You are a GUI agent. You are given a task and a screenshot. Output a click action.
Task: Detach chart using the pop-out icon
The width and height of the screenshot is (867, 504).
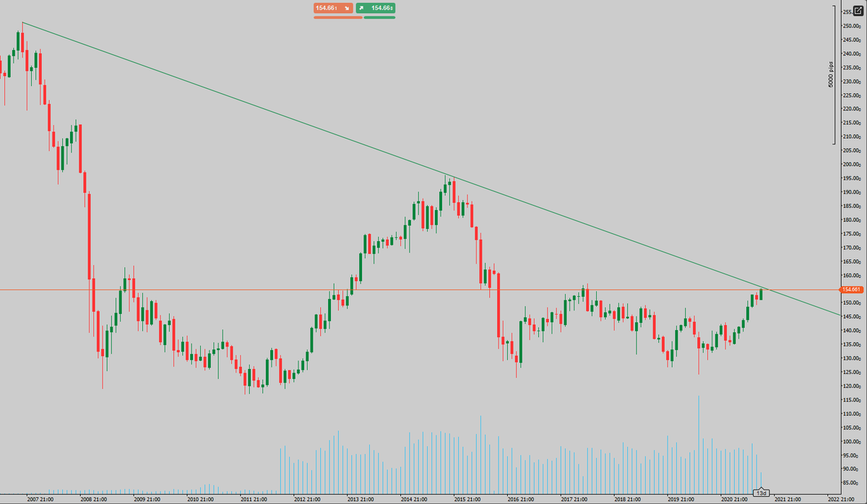858,9
